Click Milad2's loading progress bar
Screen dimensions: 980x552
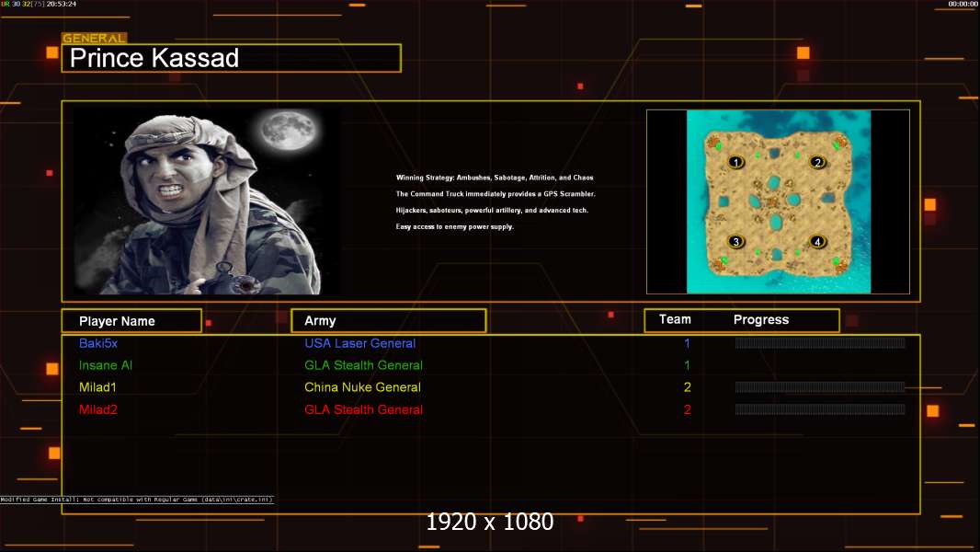pyautogui.click(x=820, y=409)
